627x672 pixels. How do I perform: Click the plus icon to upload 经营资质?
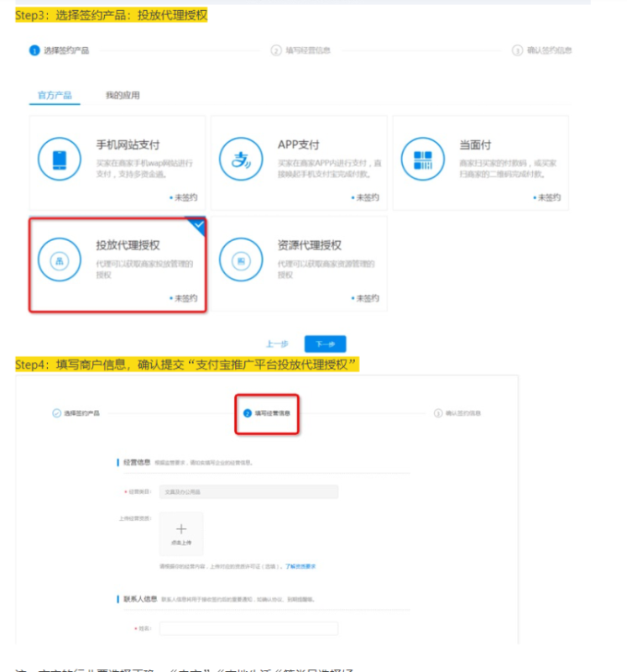(x=181, y=529)
